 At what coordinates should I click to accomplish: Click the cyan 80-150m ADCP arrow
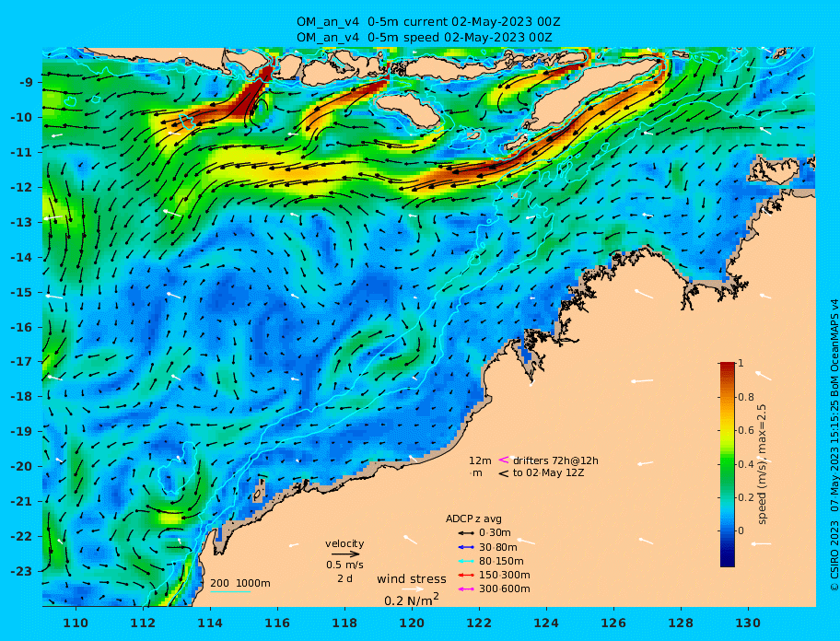pos(466,561)
